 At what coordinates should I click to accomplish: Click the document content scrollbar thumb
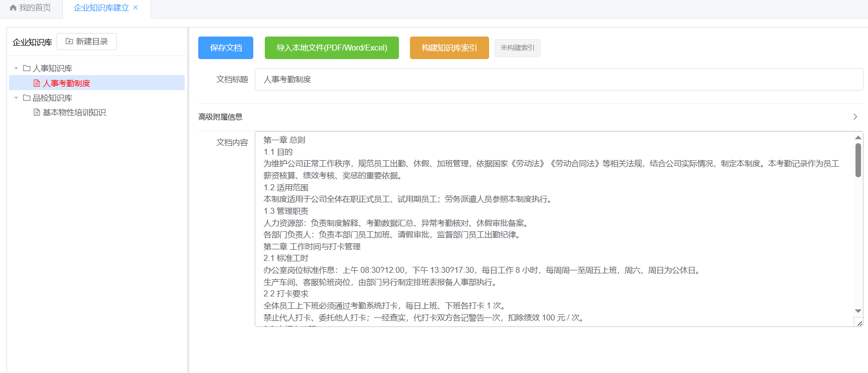coord(858,160)
